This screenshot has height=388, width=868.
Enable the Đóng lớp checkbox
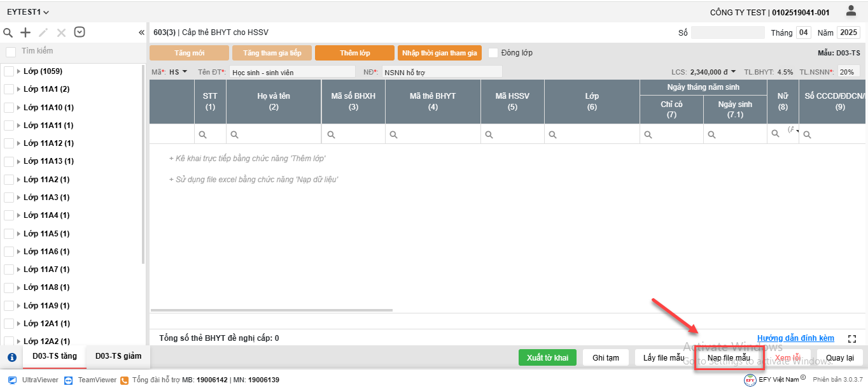(x=493, y=53)
